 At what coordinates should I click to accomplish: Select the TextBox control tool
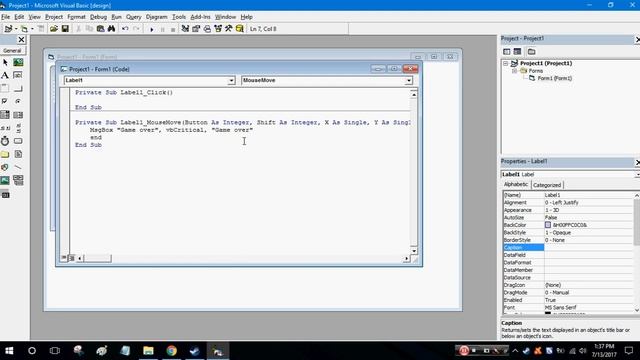pyautogui.click(x=18, y=76)
